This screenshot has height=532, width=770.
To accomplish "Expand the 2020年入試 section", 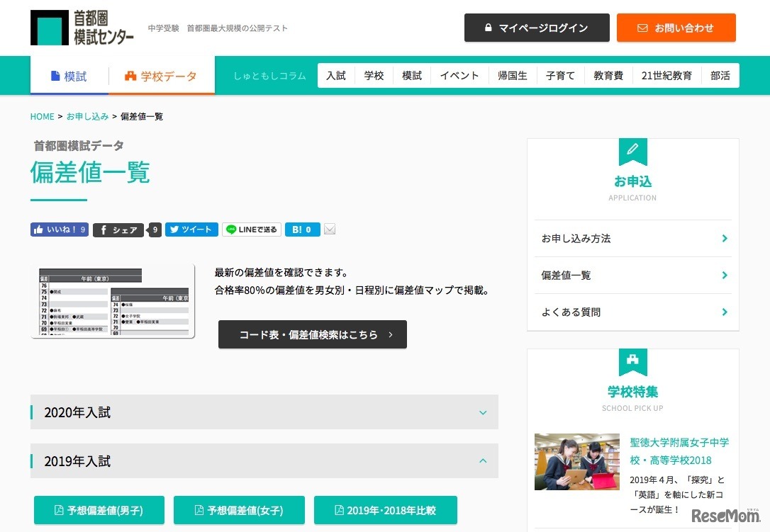I will pos(264,412).
